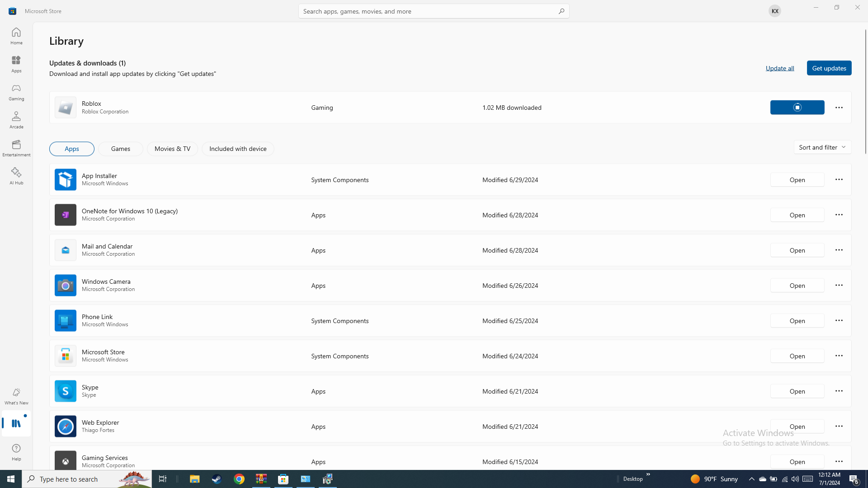
Task: Show hidden system tray icons
Action: pos(751,479)
